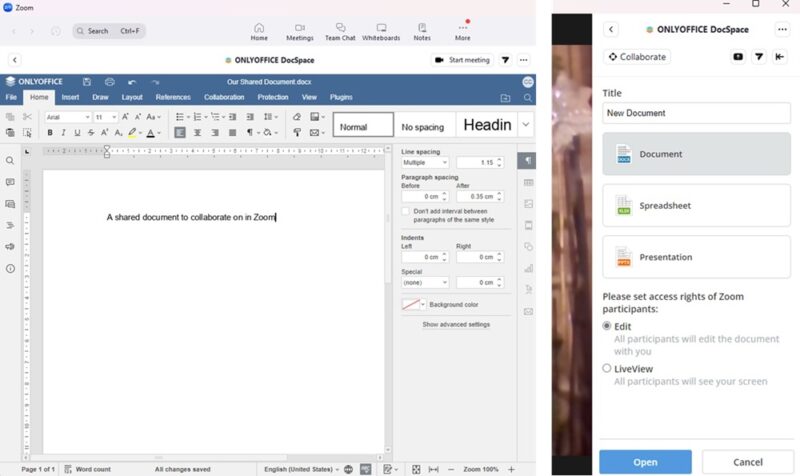800x476 pixels.
Task: Select the Normal style
Action: (x=363, y=125)
